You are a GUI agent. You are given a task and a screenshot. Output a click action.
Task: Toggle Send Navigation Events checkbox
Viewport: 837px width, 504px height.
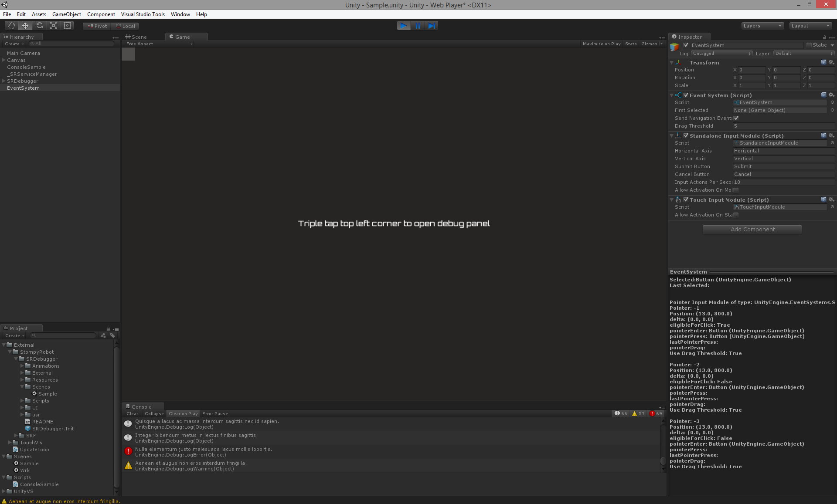[x=736, y=118]
